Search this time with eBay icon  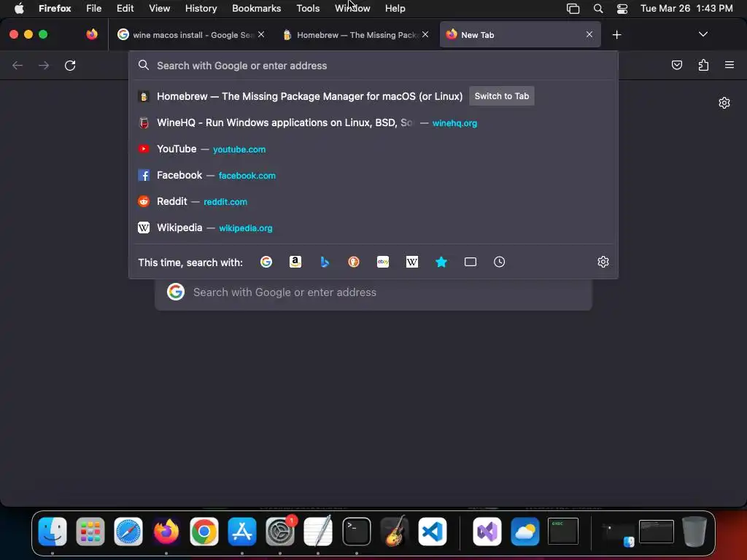pos(383,262)
